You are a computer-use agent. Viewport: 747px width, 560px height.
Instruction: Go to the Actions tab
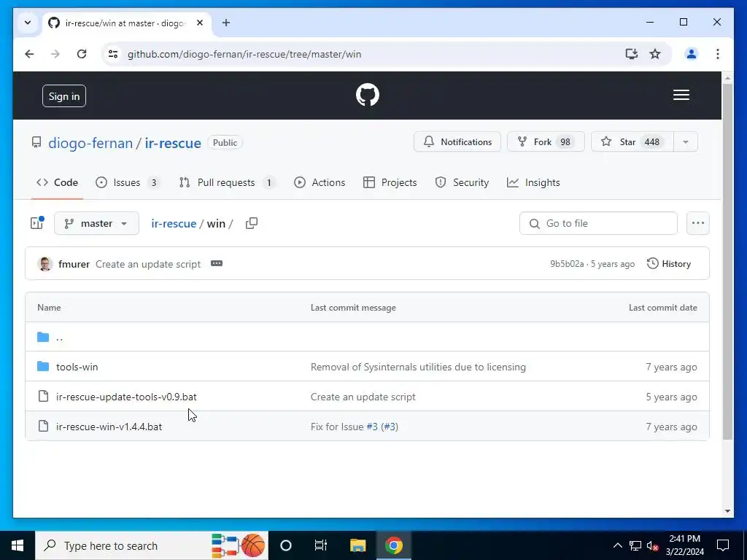(x=320, y=182)
